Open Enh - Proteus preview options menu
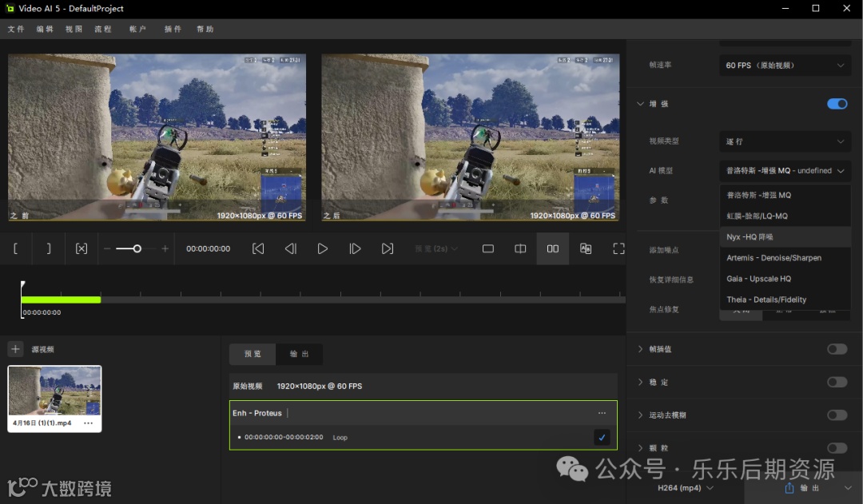 [602, 413]
